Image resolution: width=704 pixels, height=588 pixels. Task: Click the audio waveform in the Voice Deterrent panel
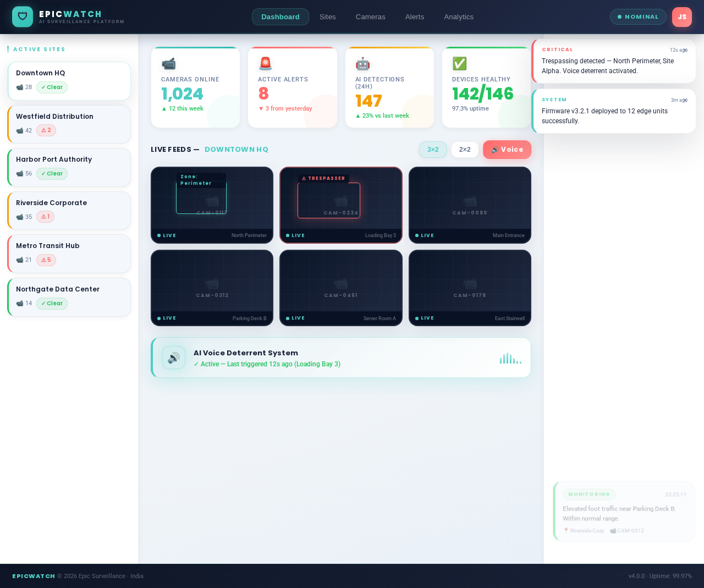[x=510, y=357]
